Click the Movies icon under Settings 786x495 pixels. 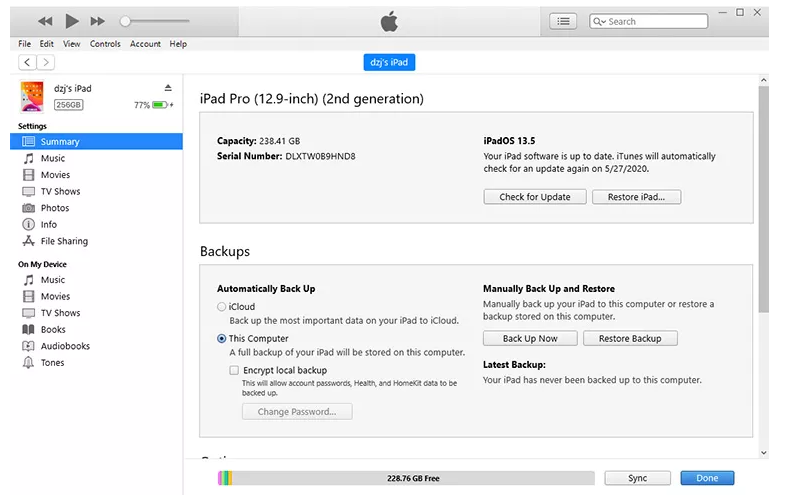click(x=29, y=175)
